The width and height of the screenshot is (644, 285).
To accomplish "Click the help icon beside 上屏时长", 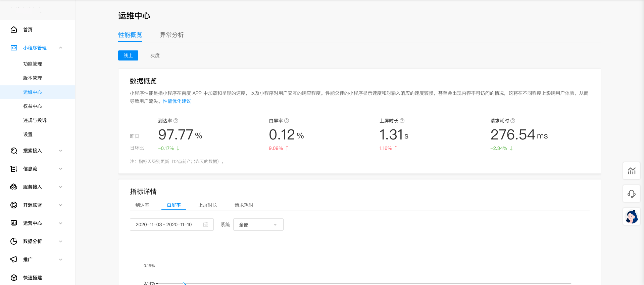I will coord(402,121).
